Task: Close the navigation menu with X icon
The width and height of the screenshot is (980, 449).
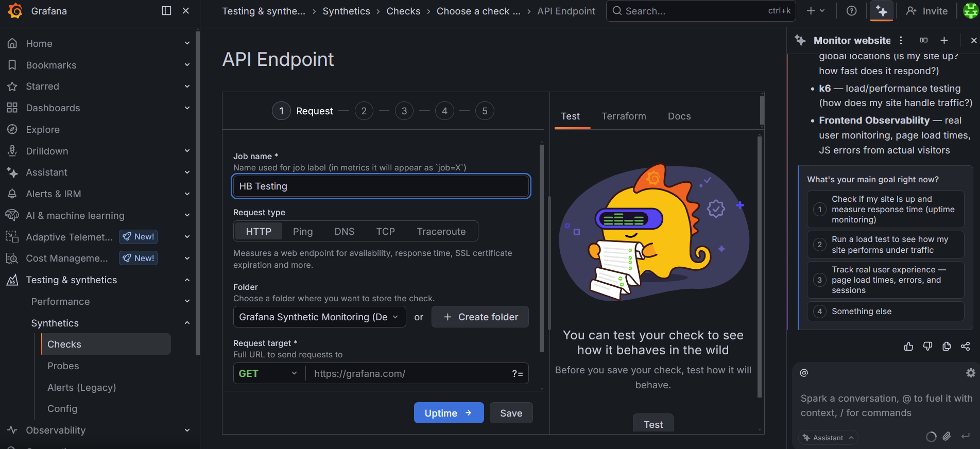Action: pos(186,11)
